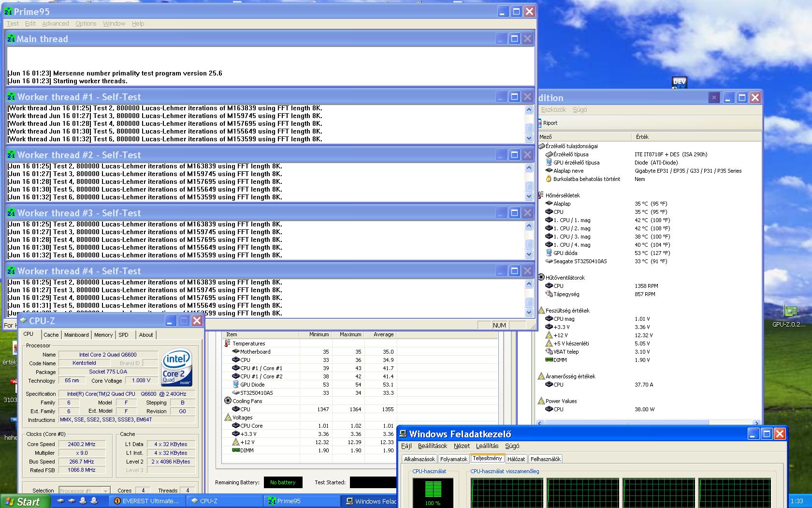Open the Folyamatok tab in Task Manager
The image size is (812, 508).
[454, 459]
